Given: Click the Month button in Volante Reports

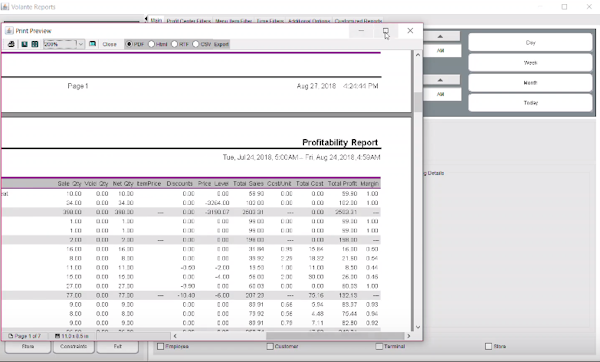Looking at the screenshot, I should [x=530, y=83].
